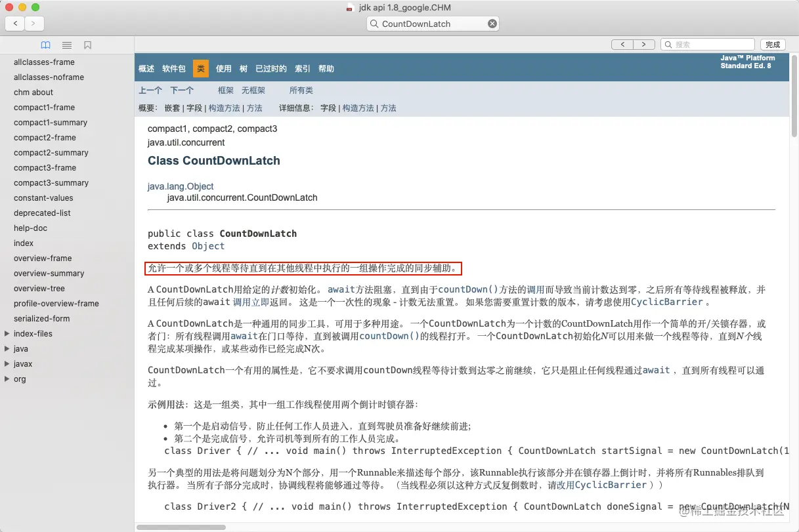Open the 帮助 navigation tab

[x=326, y=69]
